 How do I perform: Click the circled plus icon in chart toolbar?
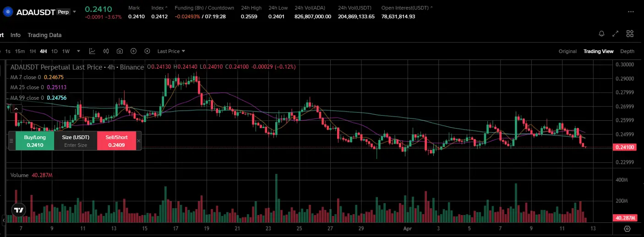(x=133, y=51)
